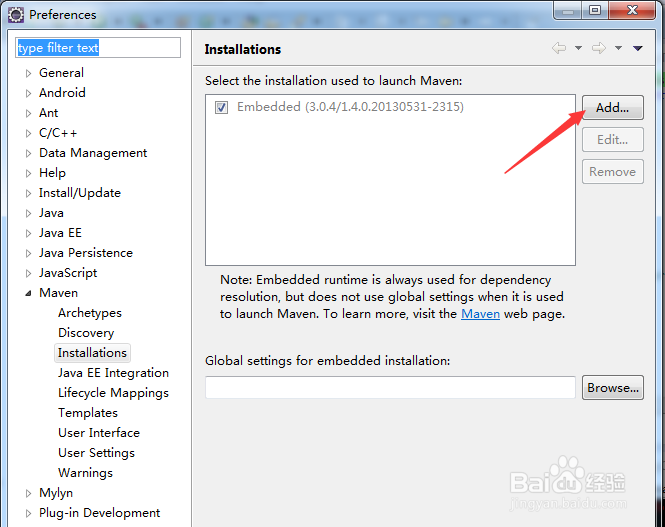Click the Preferences window gear icon

[x=16, y=15]
